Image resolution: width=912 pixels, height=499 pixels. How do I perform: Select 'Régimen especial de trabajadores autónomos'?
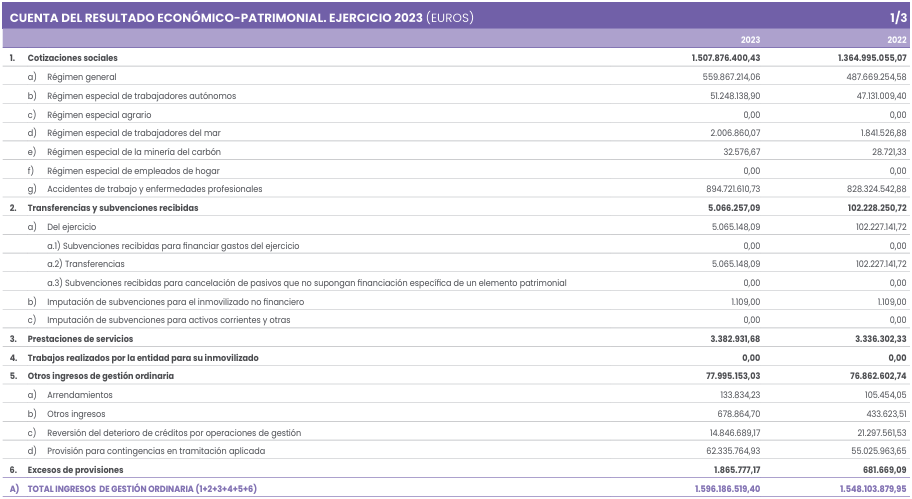click(141, 96)
